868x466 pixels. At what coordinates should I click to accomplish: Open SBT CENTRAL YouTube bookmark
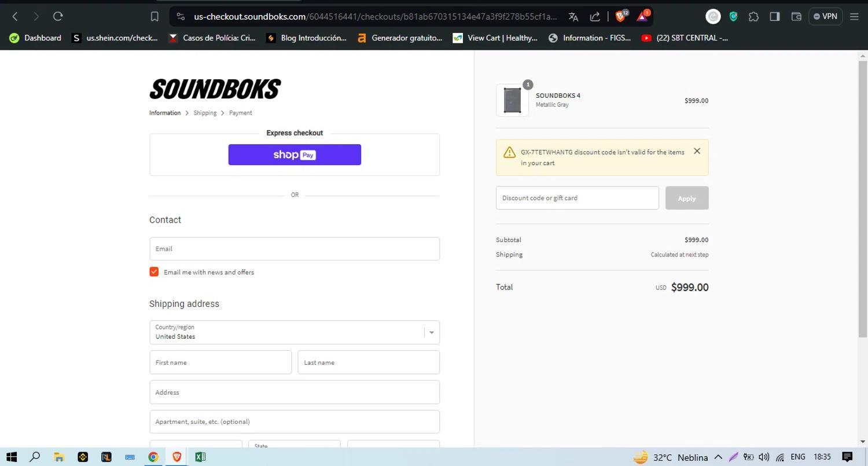685,38
